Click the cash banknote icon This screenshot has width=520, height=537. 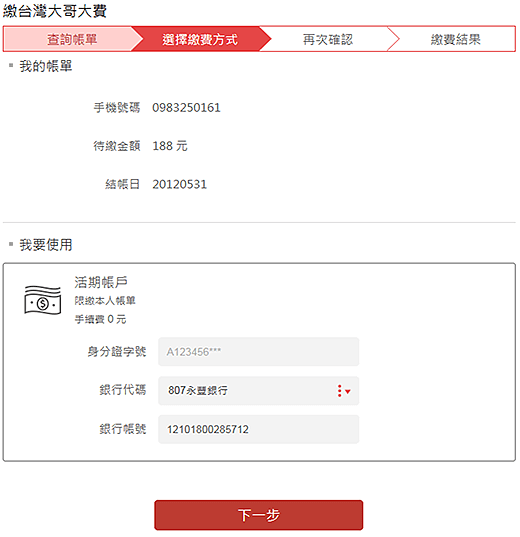coord(43,300)
